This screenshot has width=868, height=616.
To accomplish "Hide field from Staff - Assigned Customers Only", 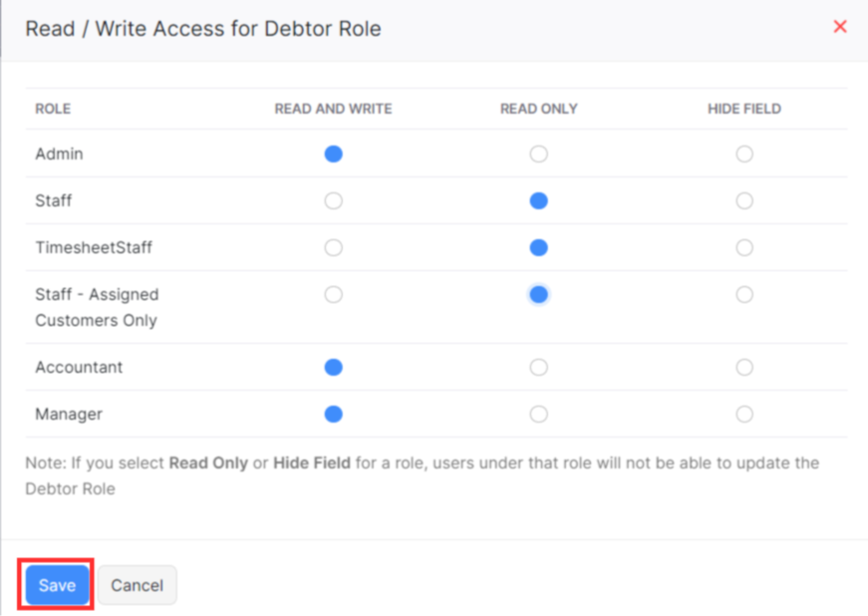I will tap(743, 294).
